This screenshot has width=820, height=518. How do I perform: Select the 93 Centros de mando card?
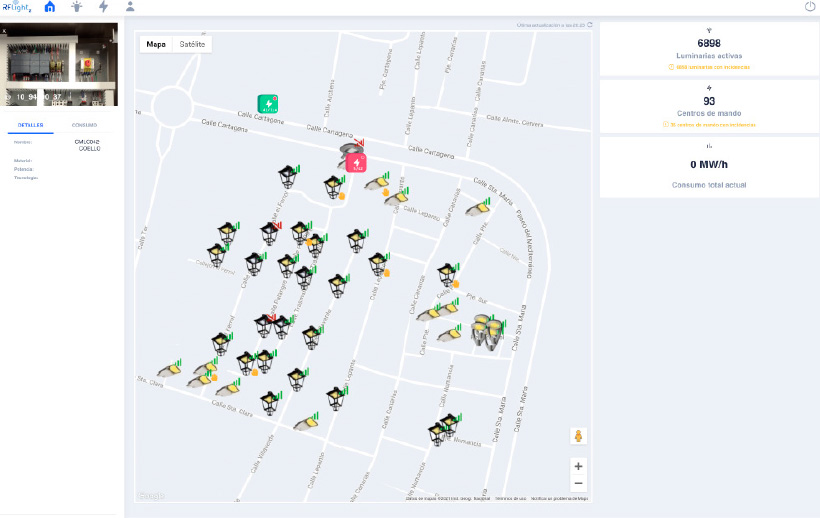[x=709, y=107]
